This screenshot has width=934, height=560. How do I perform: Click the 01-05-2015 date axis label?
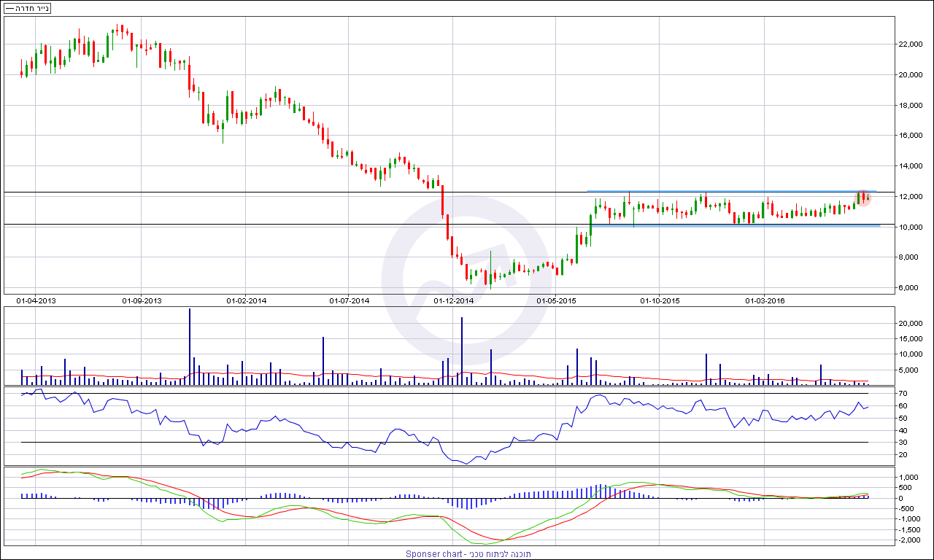tap(556, 300)
